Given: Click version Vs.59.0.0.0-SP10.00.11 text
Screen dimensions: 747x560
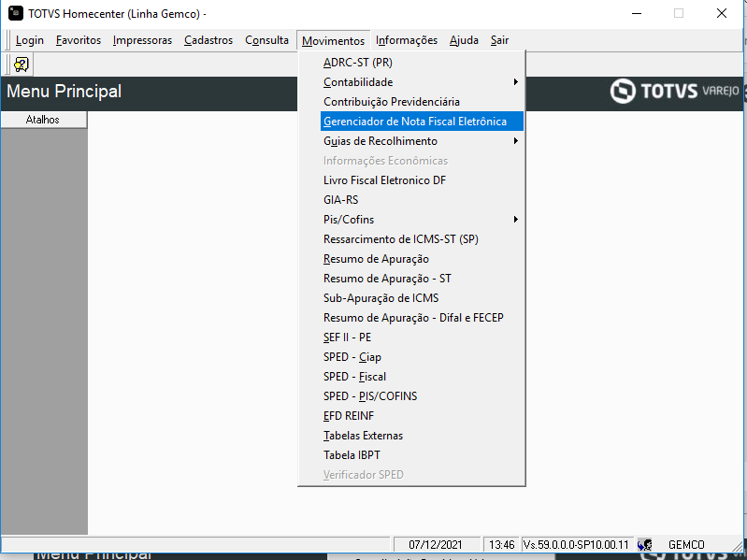Looking at the screenshot, I should (576, 544).
